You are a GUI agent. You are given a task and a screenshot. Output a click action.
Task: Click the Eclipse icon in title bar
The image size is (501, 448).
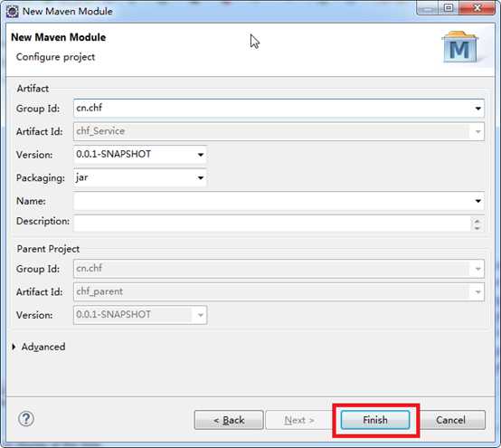tap(13, 12)
